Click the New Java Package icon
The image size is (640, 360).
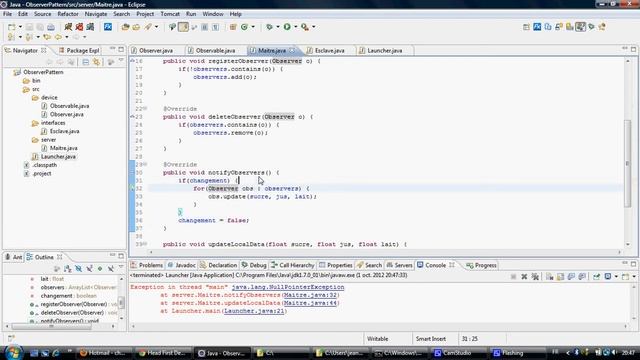pyautogui.click(x=233, y=27)
